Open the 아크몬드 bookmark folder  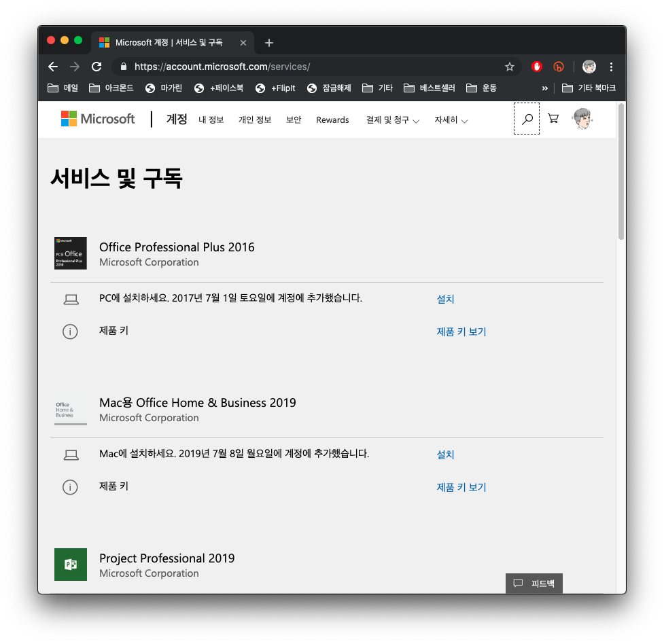(111, 88)
